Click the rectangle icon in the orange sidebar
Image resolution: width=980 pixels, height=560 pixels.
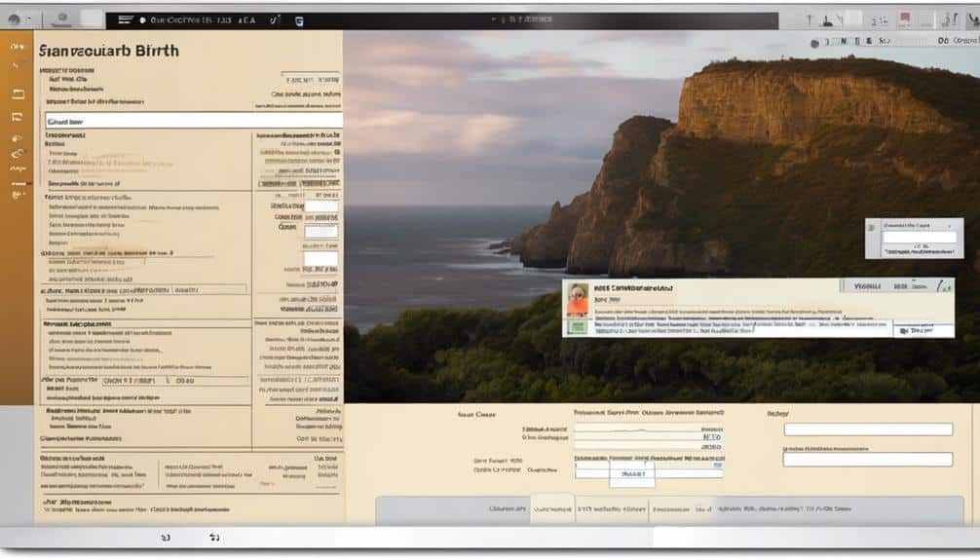(x=17, y=93)
